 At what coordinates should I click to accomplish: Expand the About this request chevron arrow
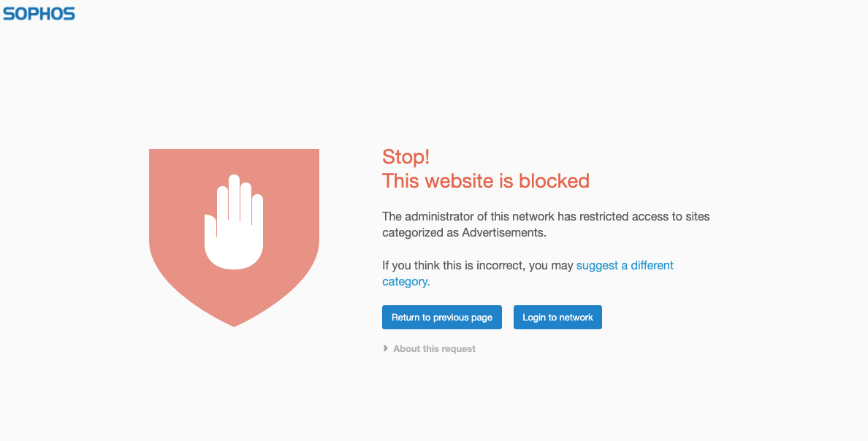click(385, 348)
